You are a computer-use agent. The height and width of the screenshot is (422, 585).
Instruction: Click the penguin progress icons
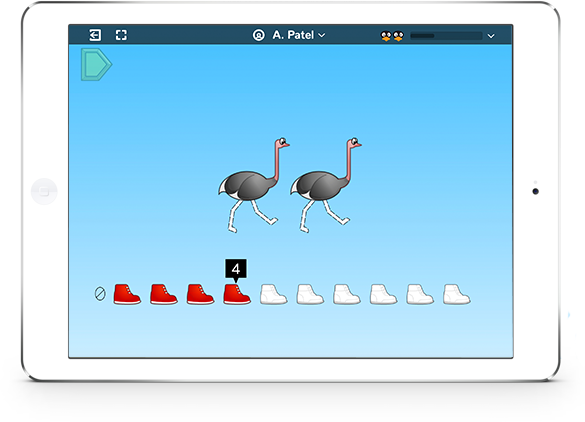tap(392, 36)
